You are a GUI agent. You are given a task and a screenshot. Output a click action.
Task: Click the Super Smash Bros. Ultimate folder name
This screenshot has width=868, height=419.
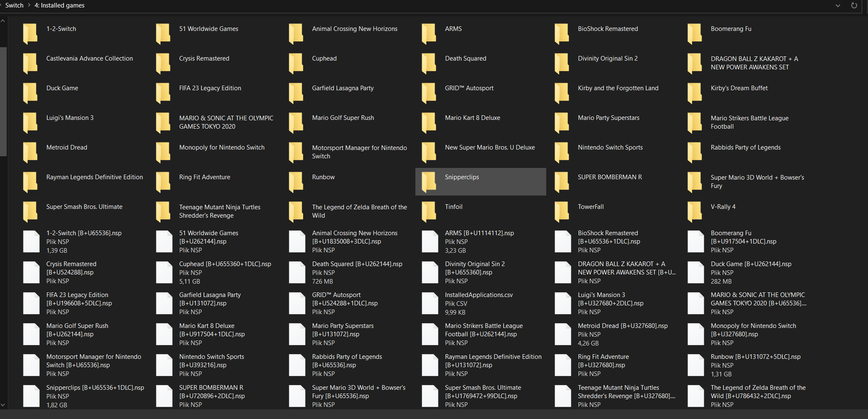point(84,207)
